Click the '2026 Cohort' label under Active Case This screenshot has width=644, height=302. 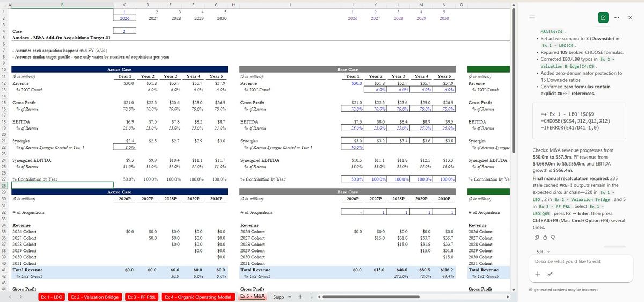click(25, 231)
